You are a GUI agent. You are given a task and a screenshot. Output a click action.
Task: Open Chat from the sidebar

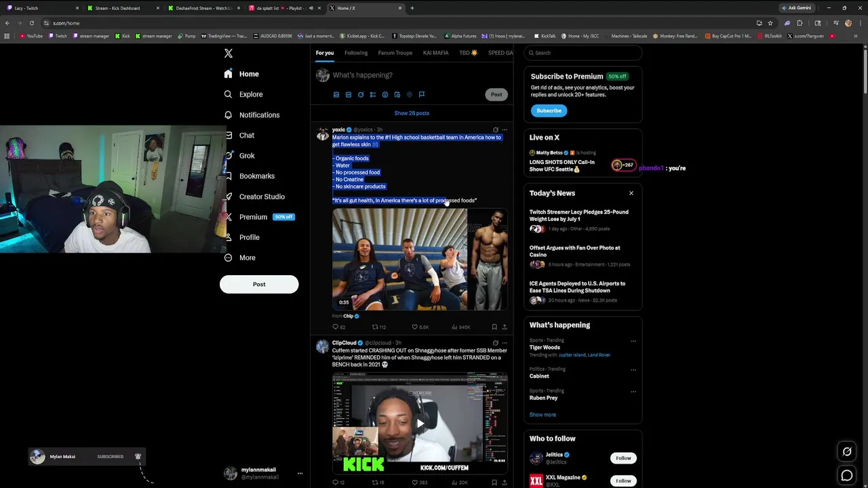(239, 135)
